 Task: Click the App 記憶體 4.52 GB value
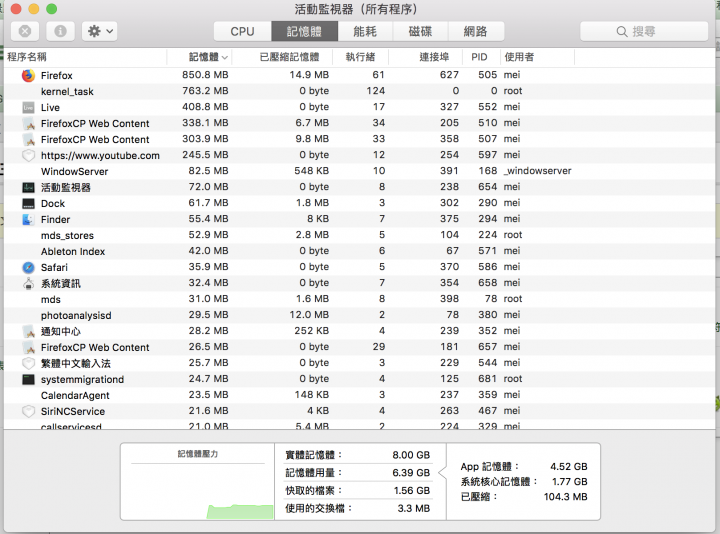(568, 467)
